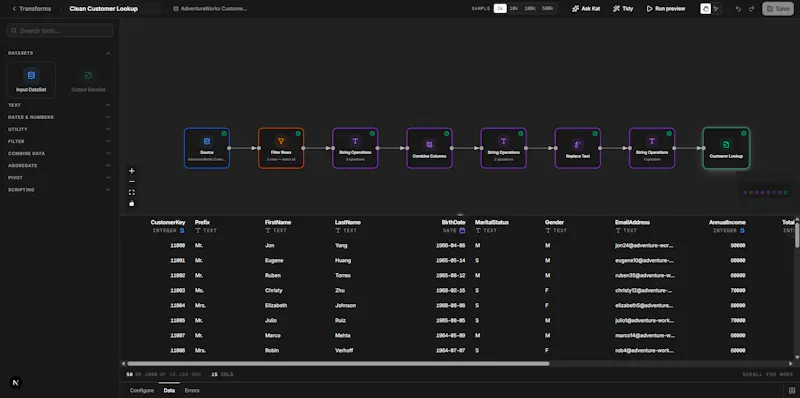Select the Filter Rows node
This screenshot has width=800, height=398.
tap(281, 148)
